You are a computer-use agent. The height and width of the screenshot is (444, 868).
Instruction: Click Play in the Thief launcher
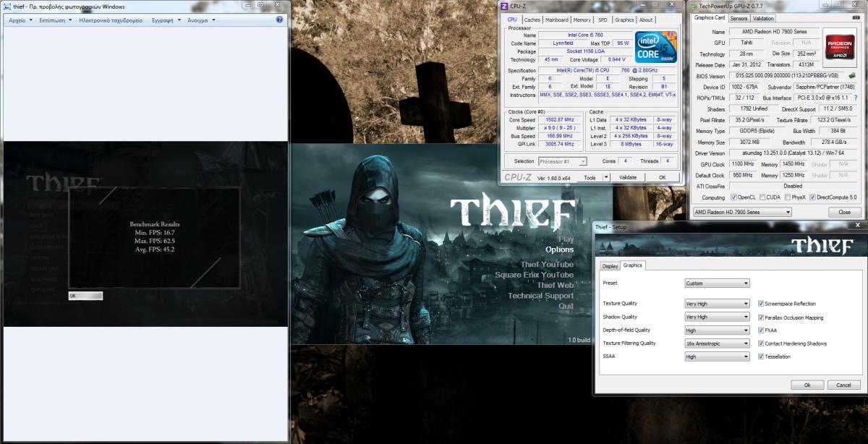[x=566, y=239]
